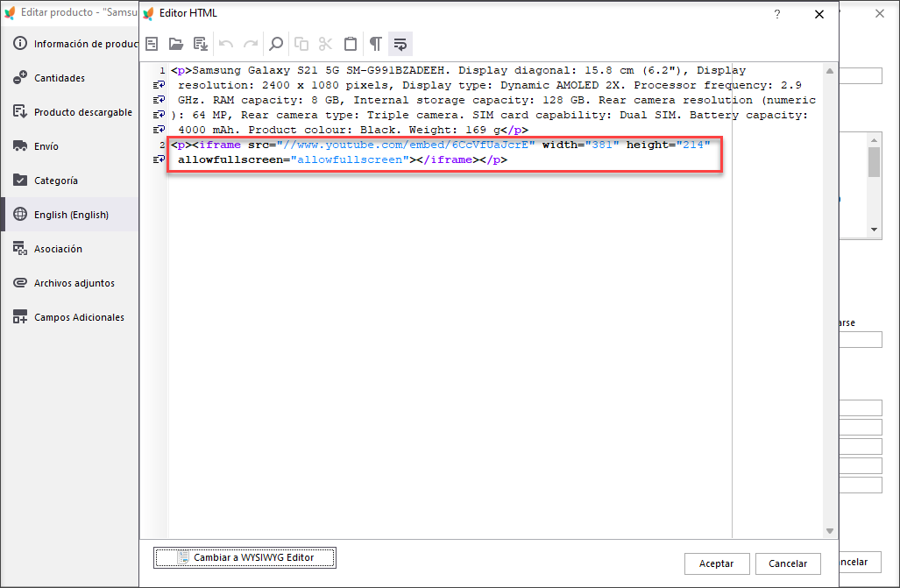Click the Editor HTML title bar app icon

coord(149,13)
